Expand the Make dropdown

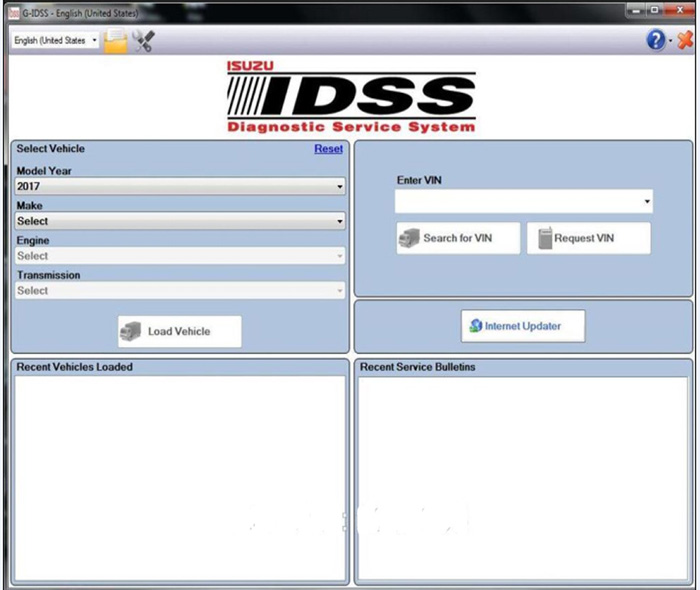pyautogui.click(x=180, y=221)
